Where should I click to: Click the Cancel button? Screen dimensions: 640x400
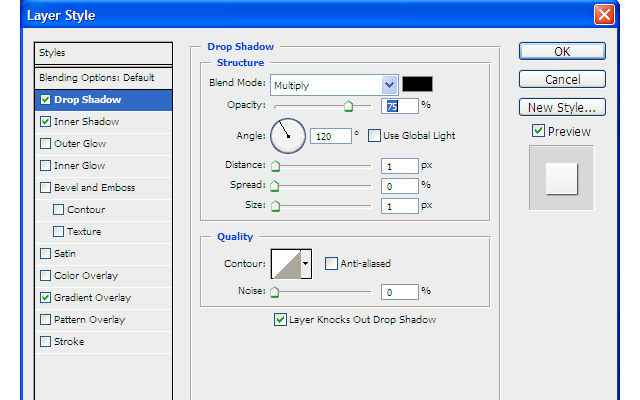[x=562, y=79]
